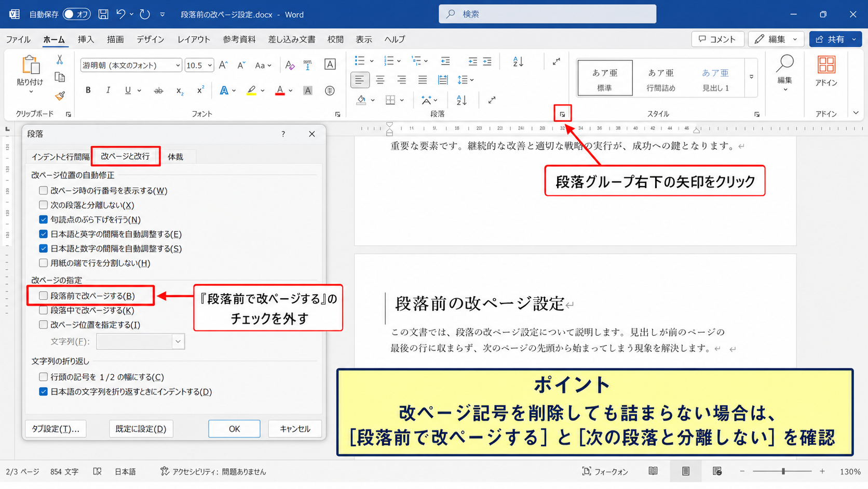Adjust the zoom slider handle
868x489 pixels.
[783, 471]
